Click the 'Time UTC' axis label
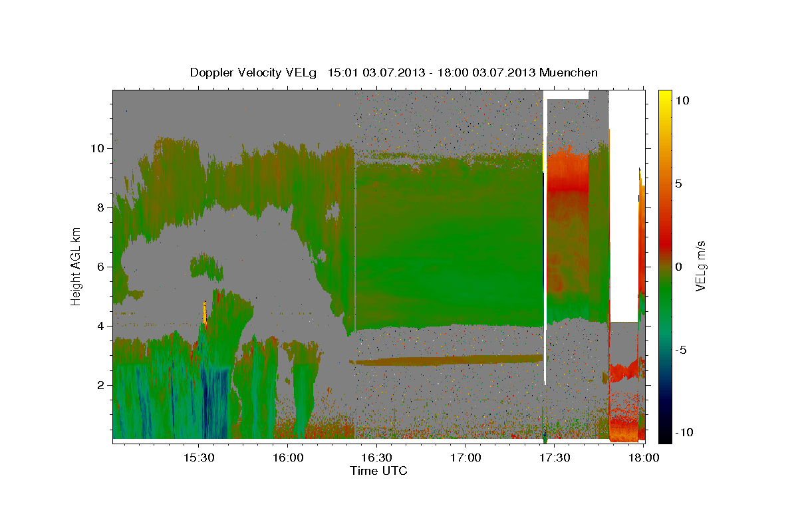 pyautogui.click(x=378, y=471)
